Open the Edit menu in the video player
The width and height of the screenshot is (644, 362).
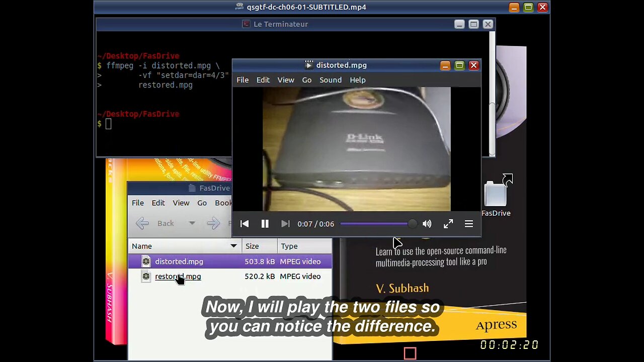click(x=263, y=80)
